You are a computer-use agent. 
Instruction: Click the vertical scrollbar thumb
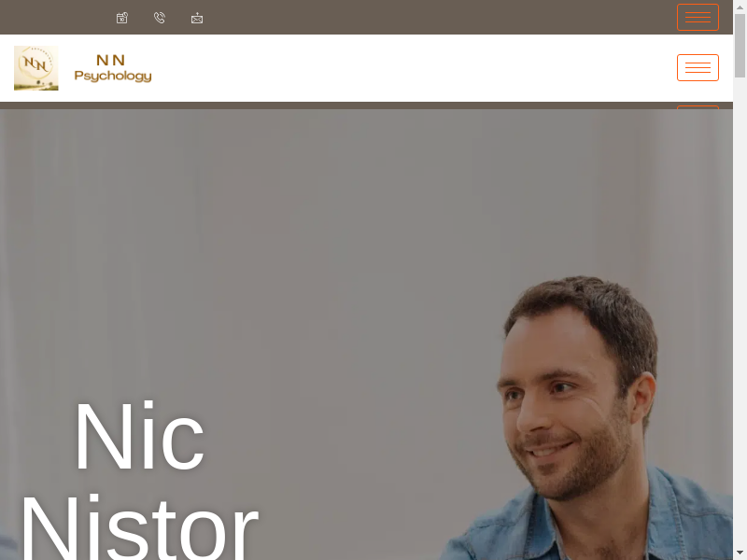point(740,45)
